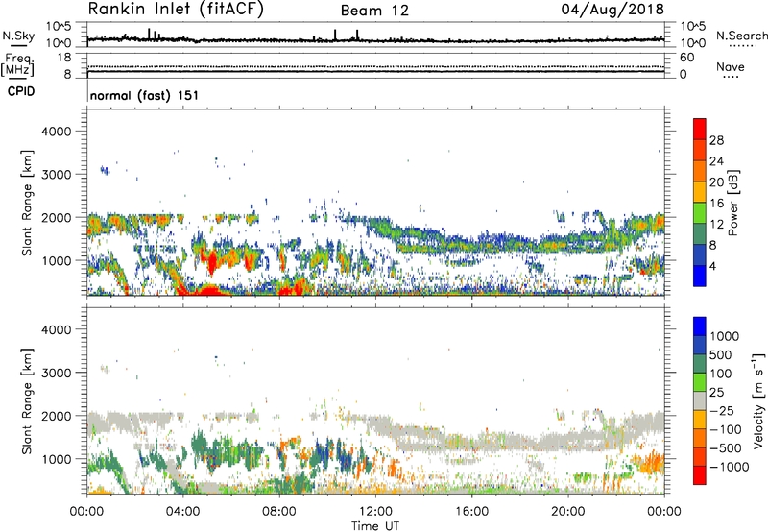768x532 pixels.
Task: Click the '12:00' time axis label
Action: click(x=375, y=512)
